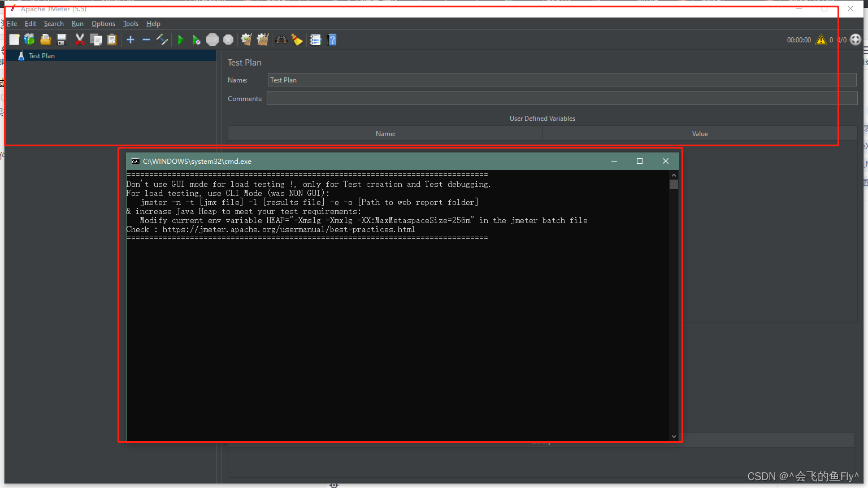Click the best-practices URL in cmd output
The height and width of the screenshot is (488, 868).
tap(289, 229)
